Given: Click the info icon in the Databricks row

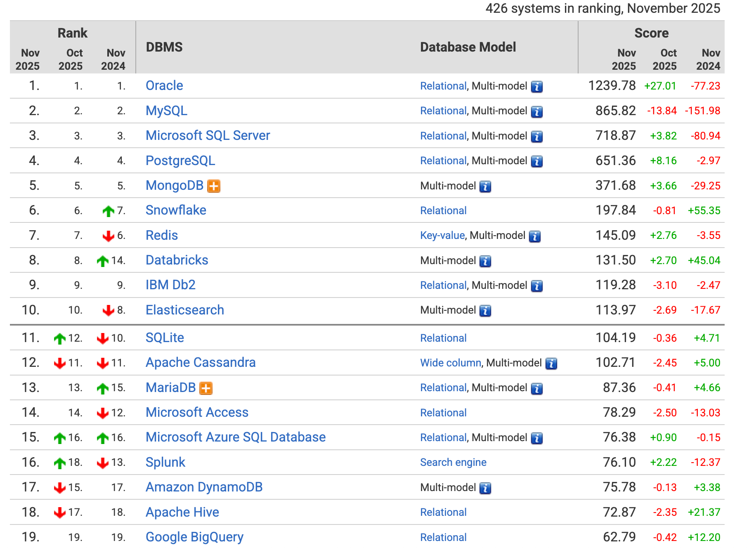Looking at the screenshot, I should [x=485, y=261].
